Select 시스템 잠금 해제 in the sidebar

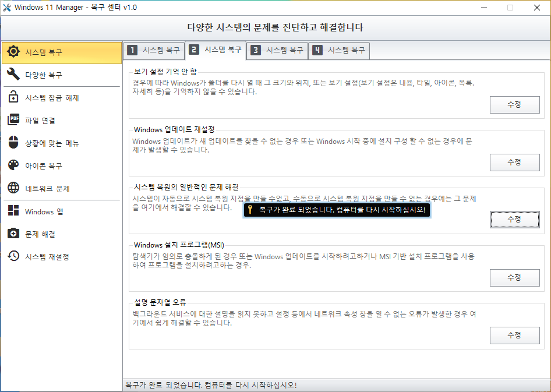(62, 97)
